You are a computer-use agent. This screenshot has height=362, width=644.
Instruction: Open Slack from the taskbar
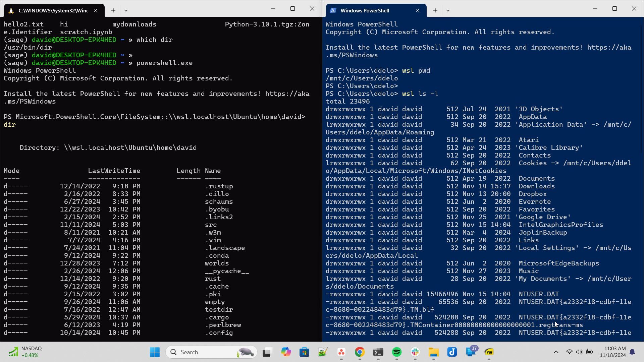[415, 352]
